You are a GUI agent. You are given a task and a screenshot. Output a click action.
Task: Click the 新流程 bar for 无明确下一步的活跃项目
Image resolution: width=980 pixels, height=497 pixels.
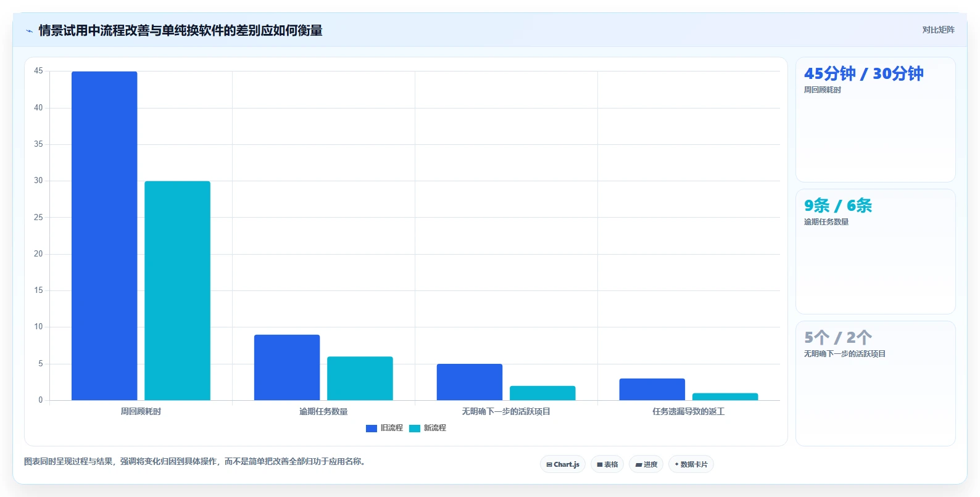(x=542, y=393)
